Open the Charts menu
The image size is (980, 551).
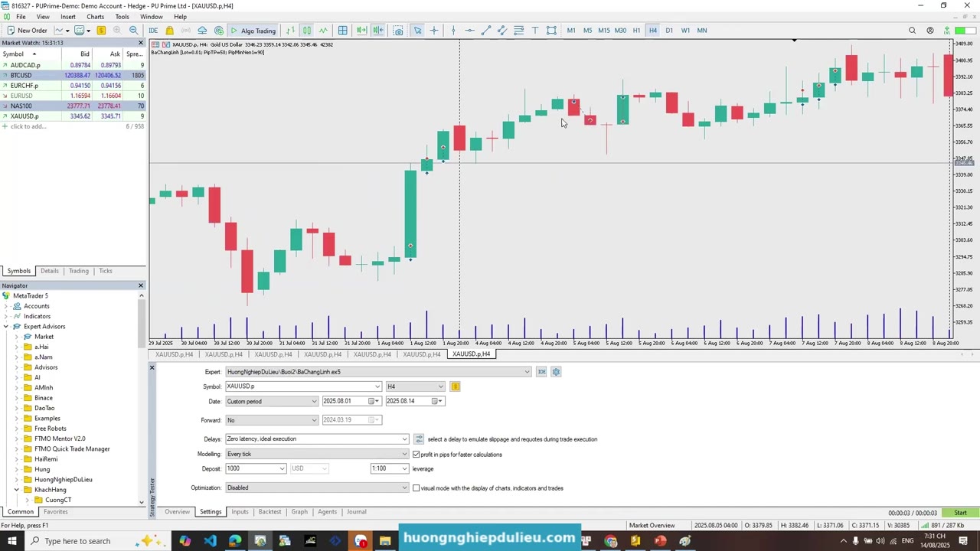tap(95, 17)
